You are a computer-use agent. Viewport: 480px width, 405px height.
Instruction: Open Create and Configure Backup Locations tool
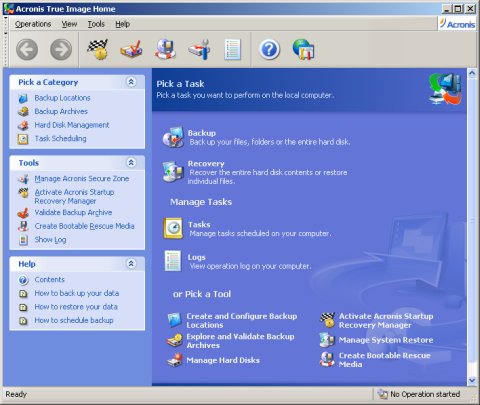pos(242,320)
